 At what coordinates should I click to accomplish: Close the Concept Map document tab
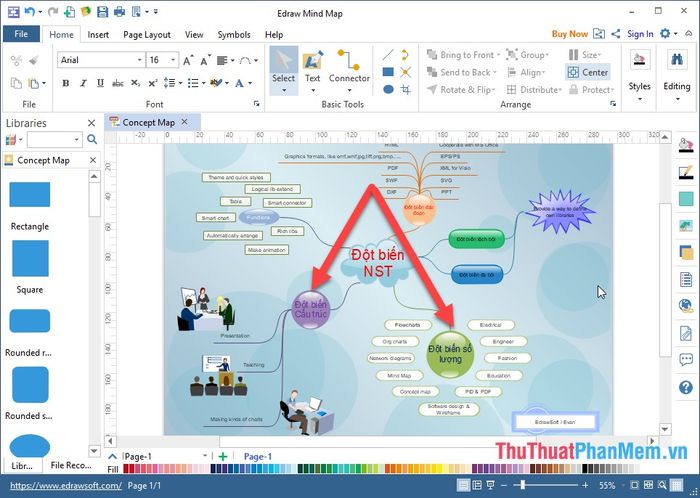[184, 122]
